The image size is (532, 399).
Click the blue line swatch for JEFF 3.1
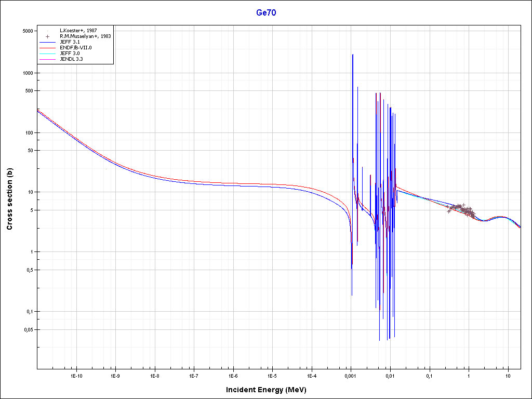[47, 42]
